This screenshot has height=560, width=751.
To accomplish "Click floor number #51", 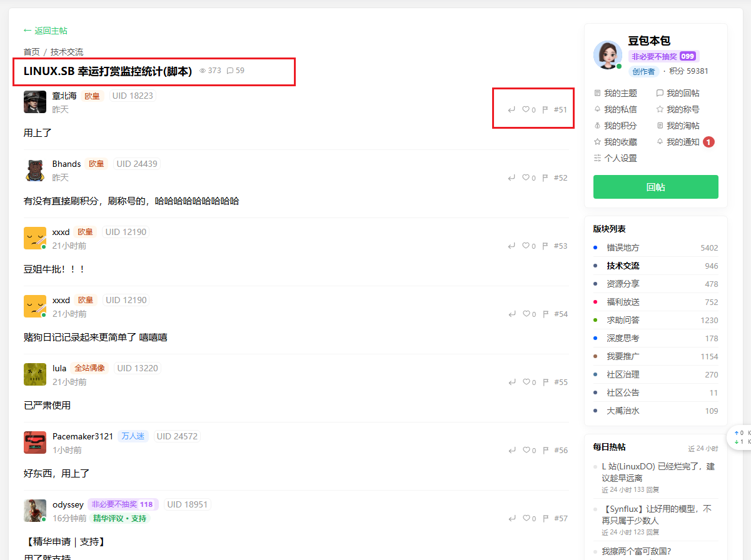I will click(560, 110).
